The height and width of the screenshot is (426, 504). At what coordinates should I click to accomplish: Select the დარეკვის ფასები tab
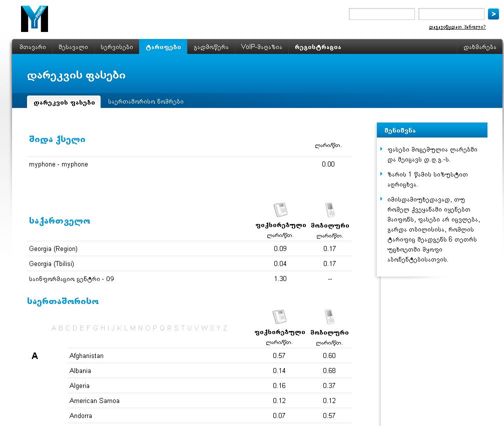pyautogui.click(x=64, y=102)
